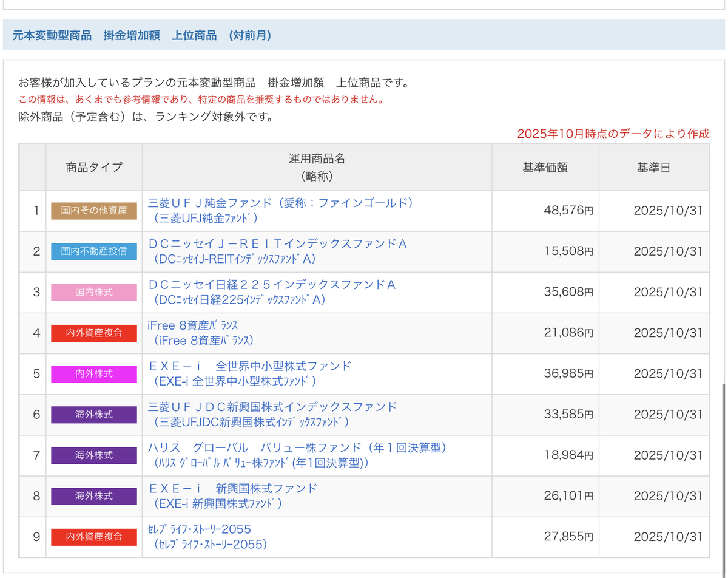Click the magenta 内外株式 category badge
The width and height of the screenshot is (728, 578).
pos(94,373)
